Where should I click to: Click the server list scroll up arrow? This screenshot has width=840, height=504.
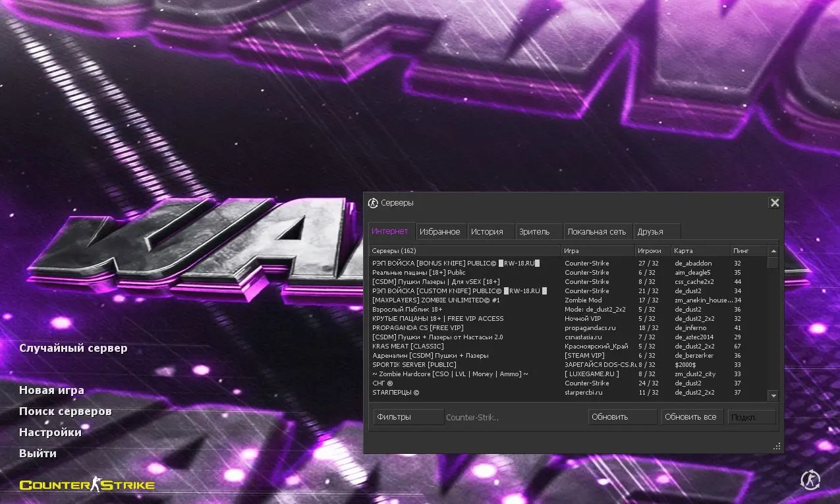[x=773, y=251]
